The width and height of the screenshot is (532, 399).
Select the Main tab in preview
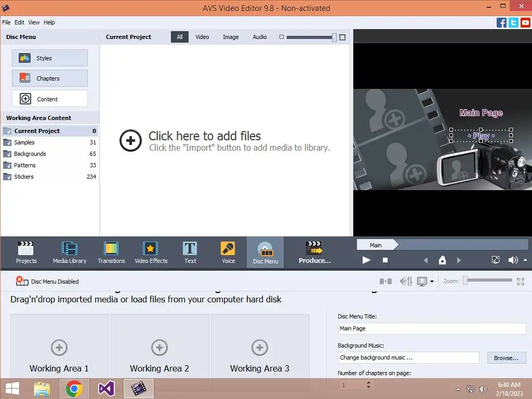pyautogui.click(x=377, y=245)
